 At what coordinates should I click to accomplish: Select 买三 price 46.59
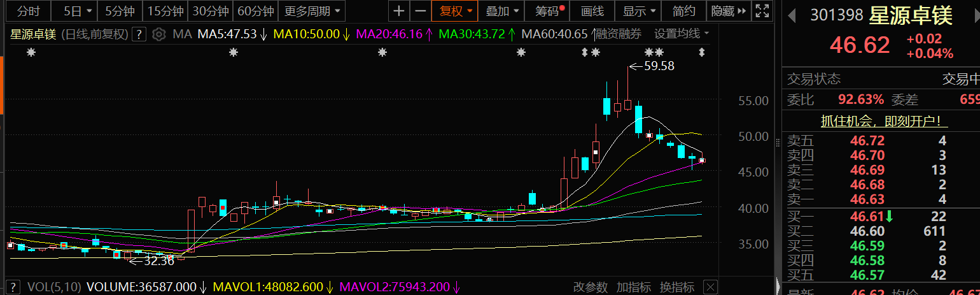[867, 246]
